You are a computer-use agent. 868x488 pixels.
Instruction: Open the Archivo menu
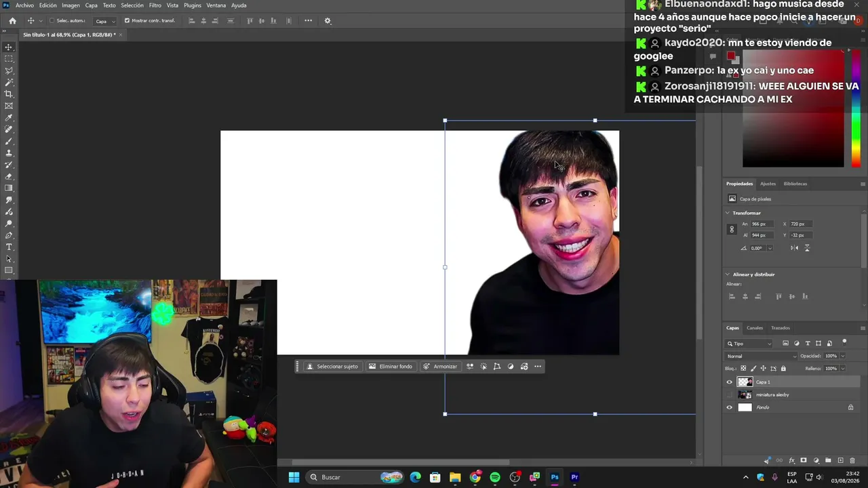tap(24, 5)
